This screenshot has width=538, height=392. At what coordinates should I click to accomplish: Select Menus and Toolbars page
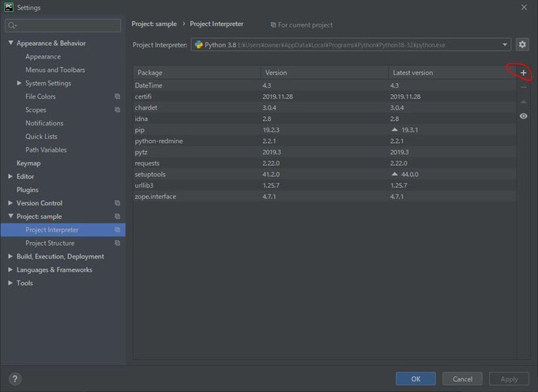pyautogui.click(x=55, y=70)
